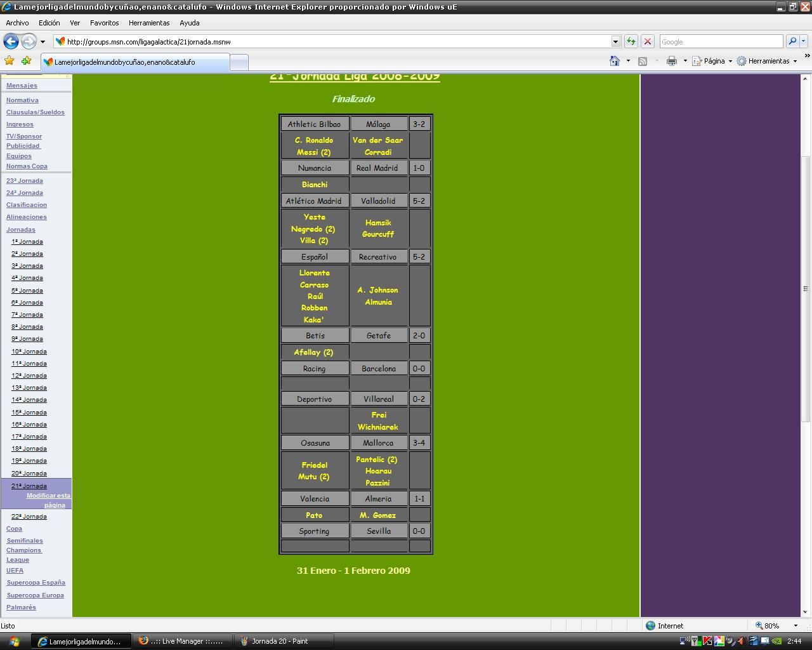Image resolution: width=812 pixels, height=650 pixels.
Task: Click the NVIDIA tray icon
Action: [776, 641]
